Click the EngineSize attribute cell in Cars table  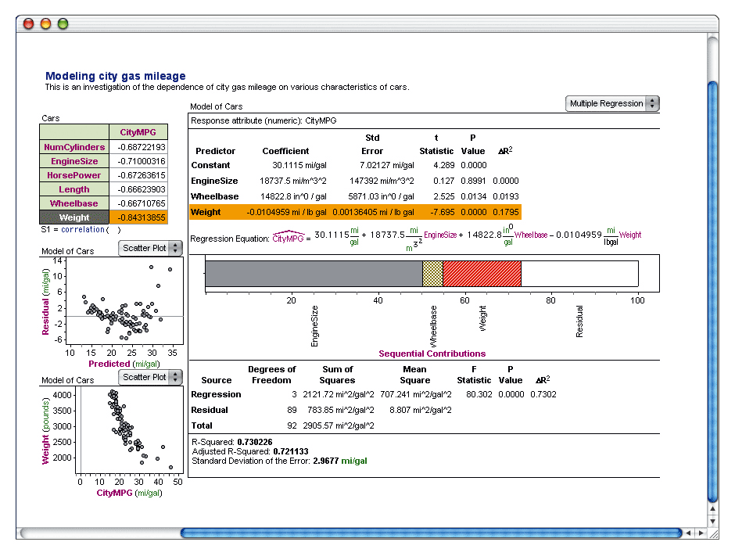[x=74, y=161]
